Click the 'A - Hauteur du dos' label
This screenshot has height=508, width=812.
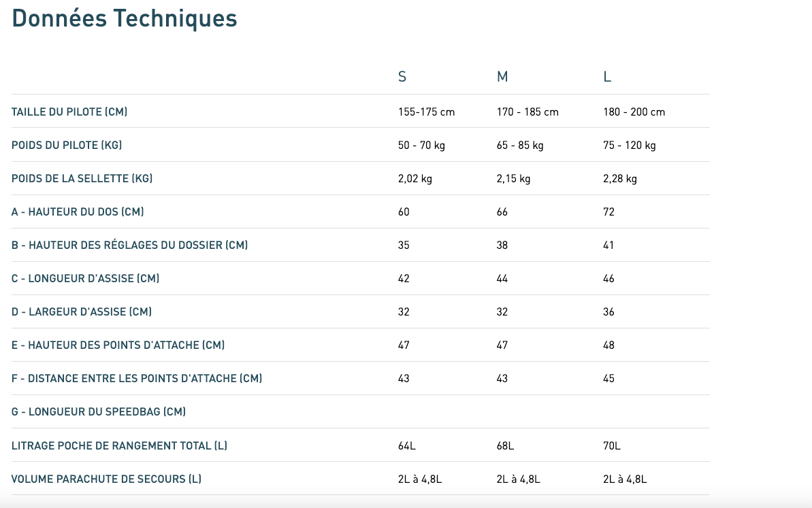click(78, 211)
